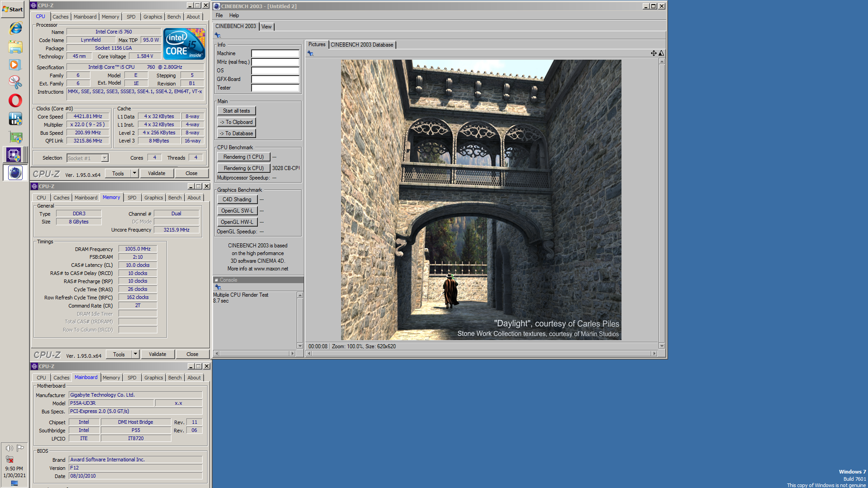Click the 4421.81 MHz core speed value
Viewport: 868px width, 488px height.
[x=88, y=117]
